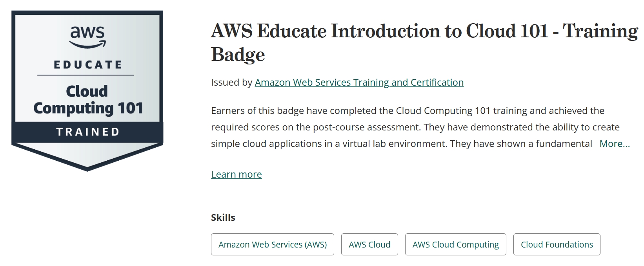Click "Cloud Computing 101" text on the badge
644x266 pixels.
(88, 100)
